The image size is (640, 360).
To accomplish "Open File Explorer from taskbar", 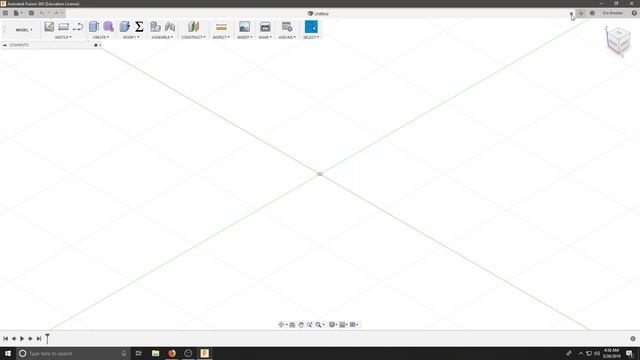I will (x=156, y=353).
